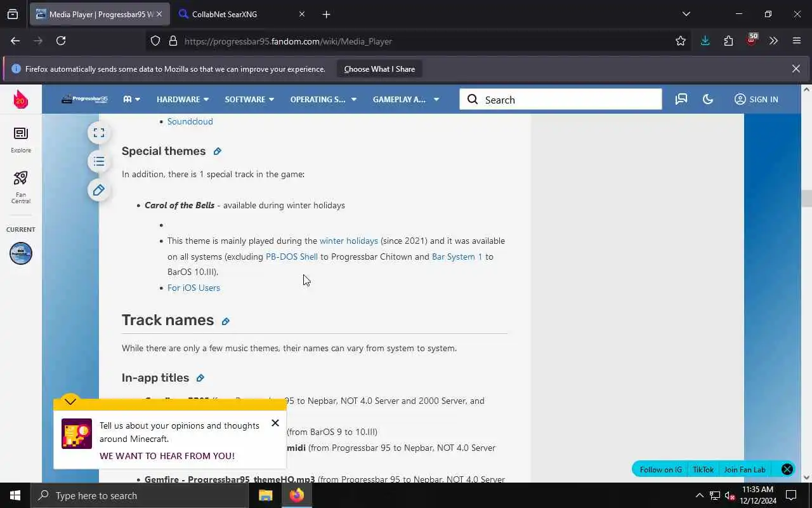This screenshot has height=508, width=812.
Task: Close the CollabNet SearXNG tab
Action: pyautogui.click(x=302, y=14)
